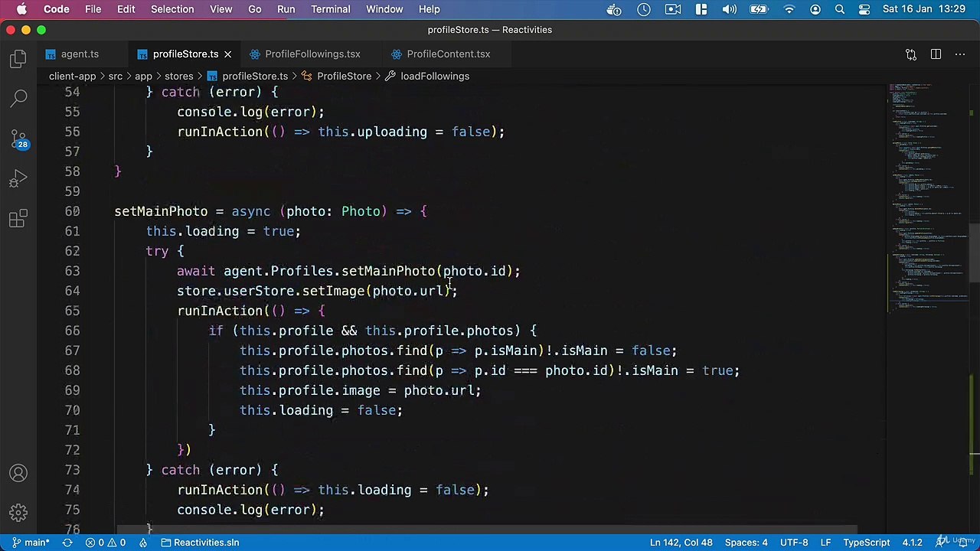Click client-app in the breadcrumb
The width and height of the screenshot is (980, 551).
tap(72, 76)
